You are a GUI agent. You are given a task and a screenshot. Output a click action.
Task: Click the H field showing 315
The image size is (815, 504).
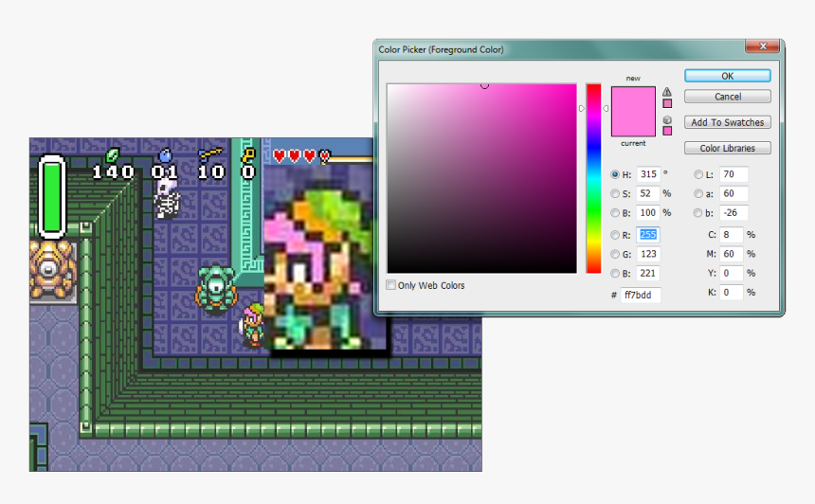coord(648,174)
